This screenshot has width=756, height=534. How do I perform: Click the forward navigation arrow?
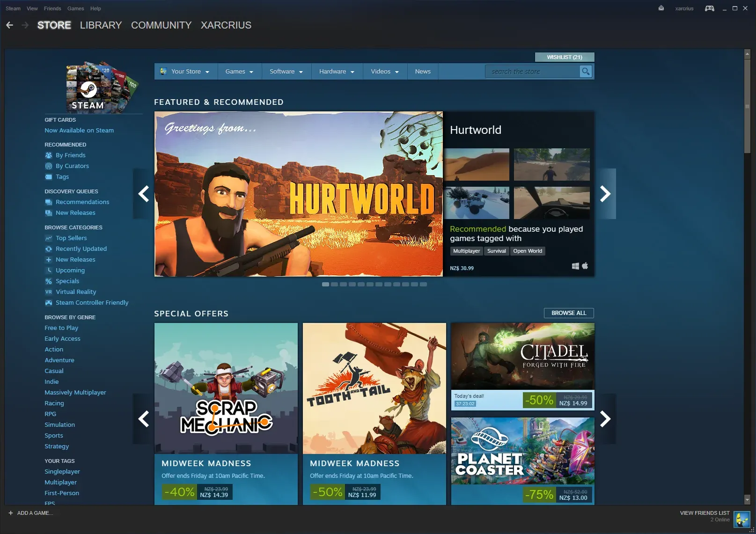25,25
